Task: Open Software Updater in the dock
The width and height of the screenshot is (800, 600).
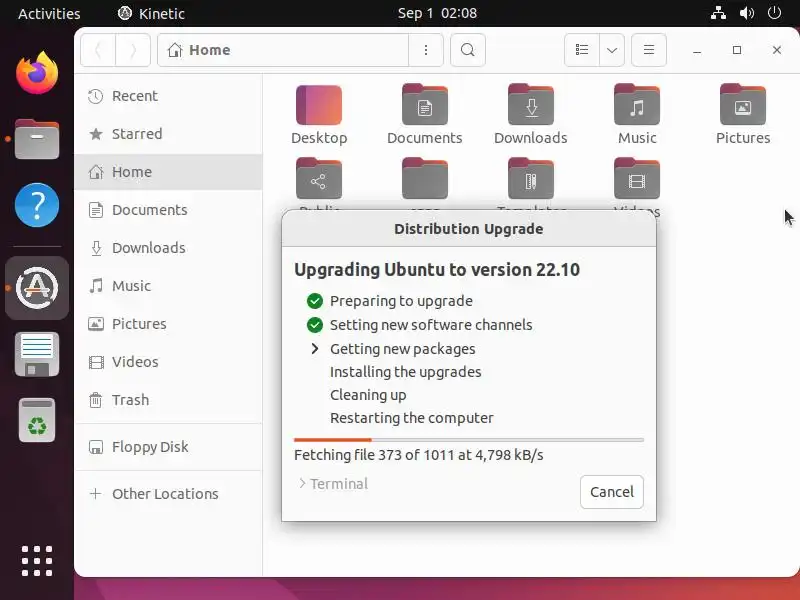Action: [x=37, y=288]
